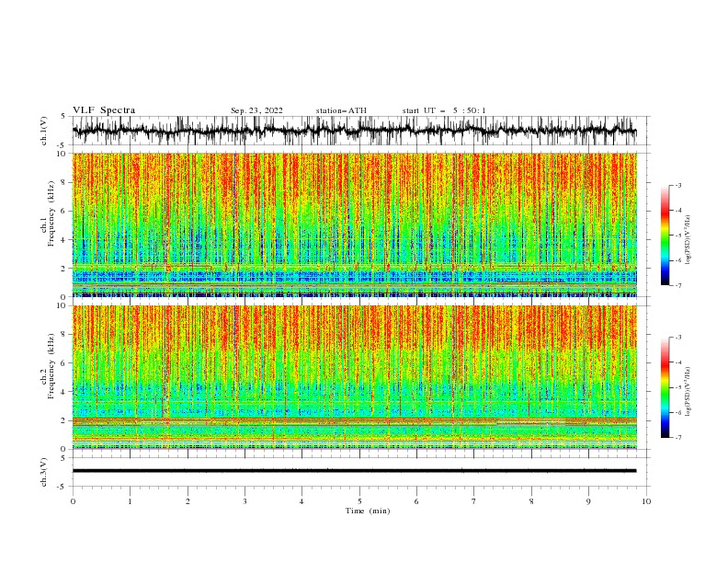Click the 8 kHz tick on ch.1 frequency axis
The image size is (728, 563).
click(x=64, y=182)
